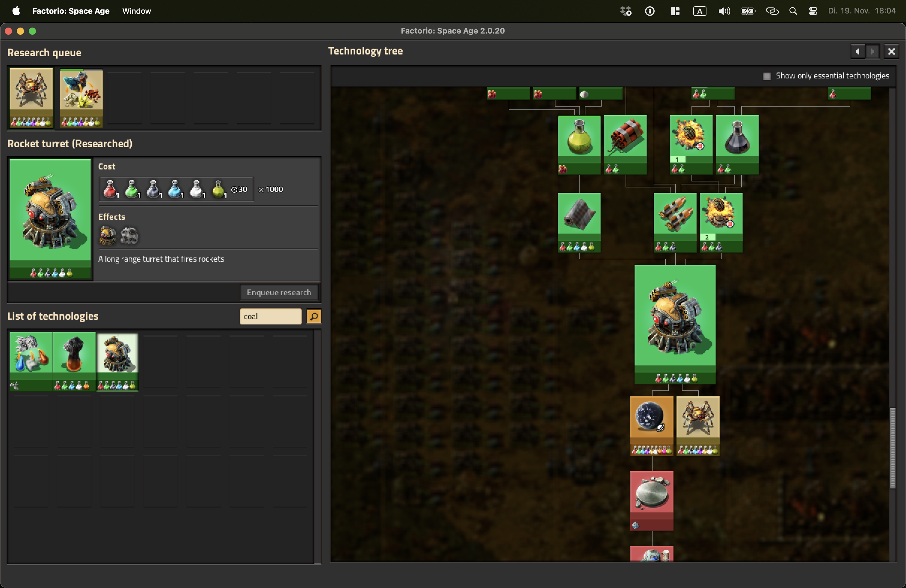The width and height of the screenshot is (906, 588).
Task: Open the carbon fiber technology node
Action: pos(579,222)
